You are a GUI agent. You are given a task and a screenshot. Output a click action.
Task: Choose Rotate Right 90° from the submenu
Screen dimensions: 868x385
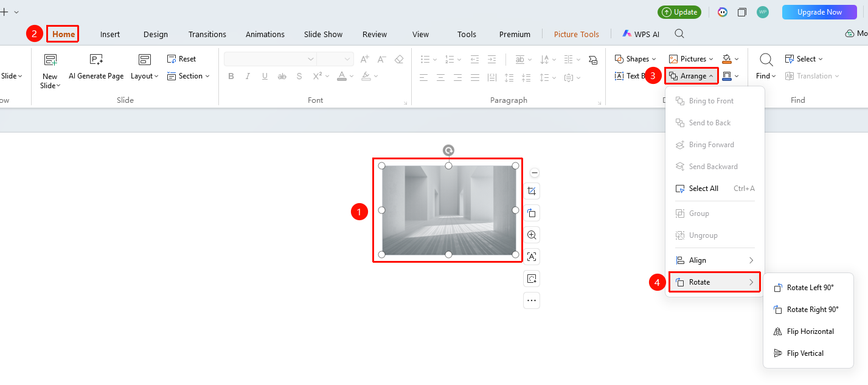pyautogui.click(x=806, y=310)
